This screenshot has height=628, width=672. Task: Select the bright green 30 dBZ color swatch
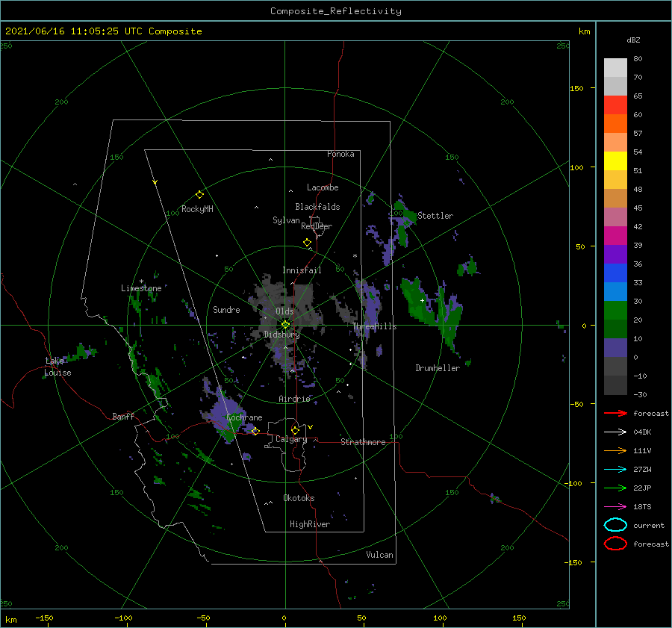tap(615, 311)
